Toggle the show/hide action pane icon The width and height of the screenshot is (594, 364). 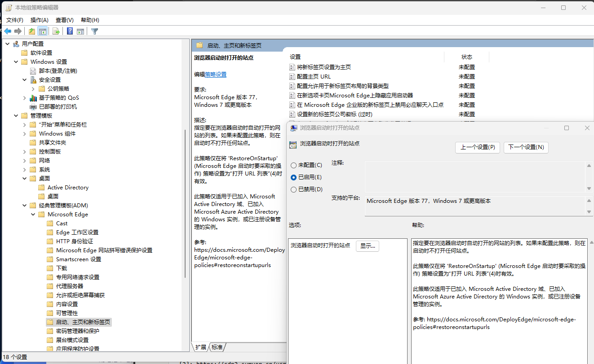[80, 31]
